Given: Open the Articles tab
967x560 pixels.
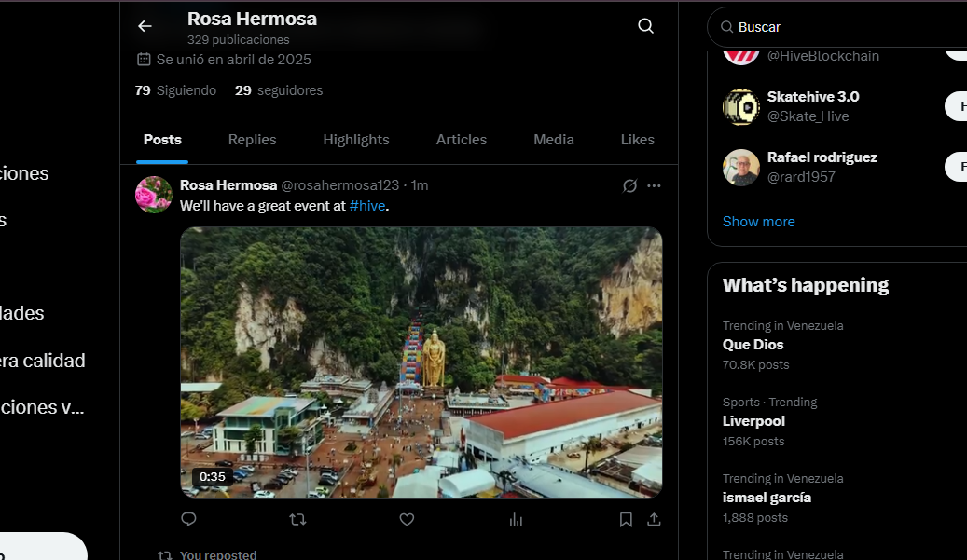Looking at the screenshot, I should tap(462, 140).
